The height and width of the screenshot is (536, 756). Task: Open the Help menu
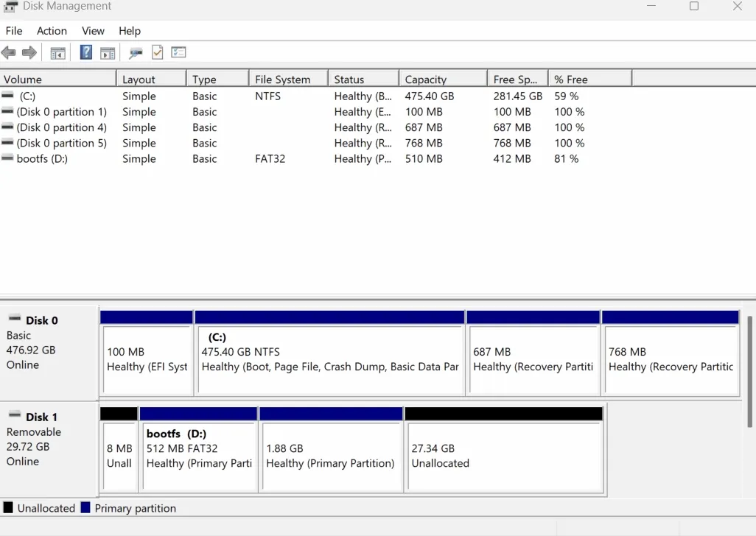(130, 31)
